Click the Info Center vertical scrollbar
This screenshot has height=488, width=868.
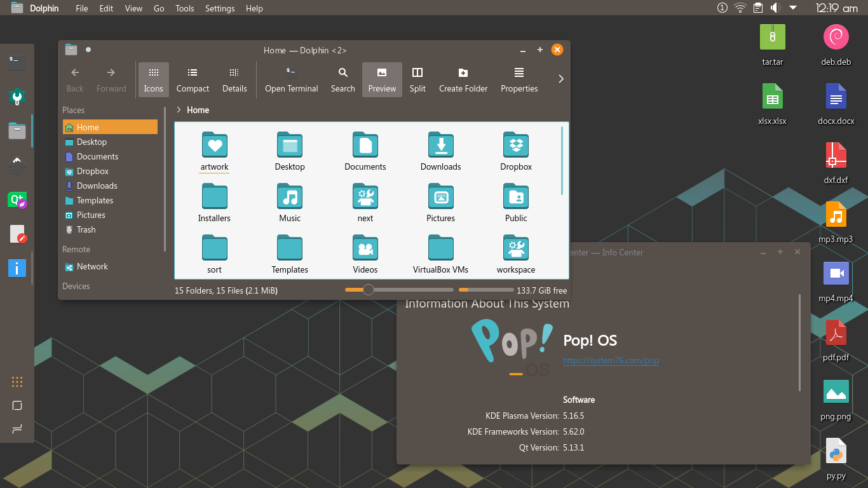point(800,342)
